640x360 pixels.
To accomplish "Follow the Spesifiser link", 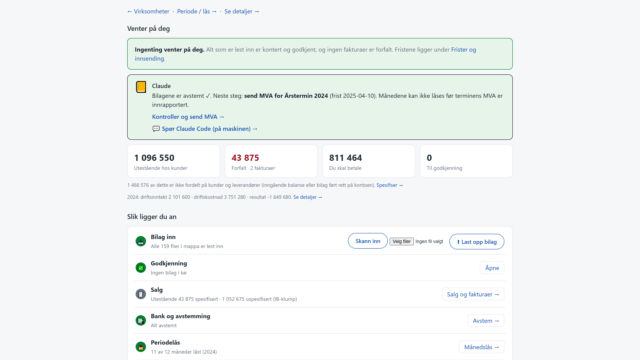I will (x=389, y=185).
